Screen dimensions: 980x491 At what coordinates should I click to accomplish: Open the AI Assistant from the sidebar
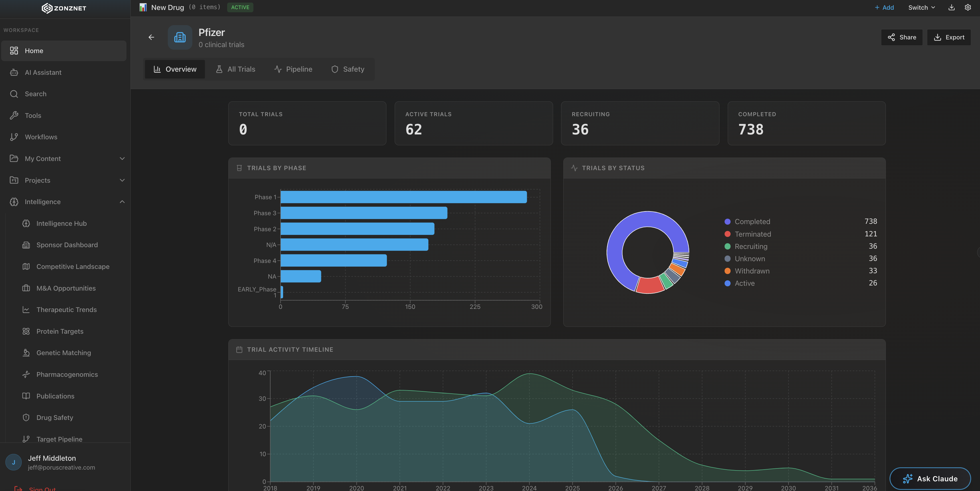[x=43, y=72]
